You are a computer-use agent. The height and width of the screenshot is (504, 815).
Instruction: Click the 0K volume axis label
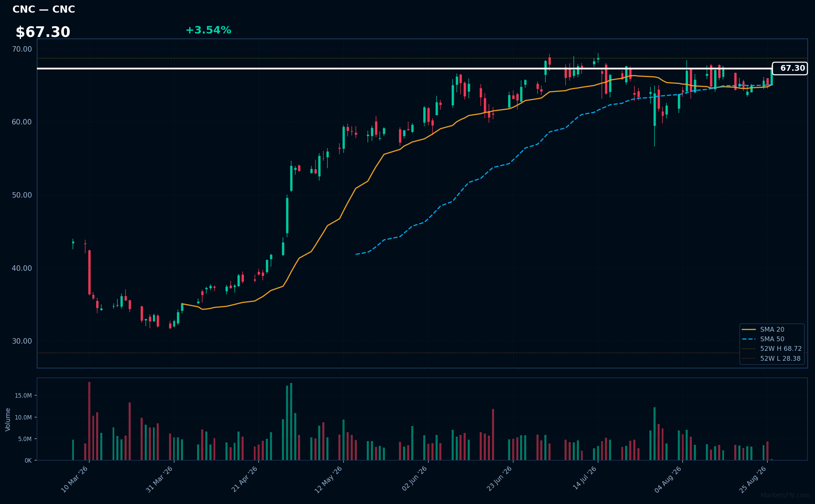click(28, 461)
